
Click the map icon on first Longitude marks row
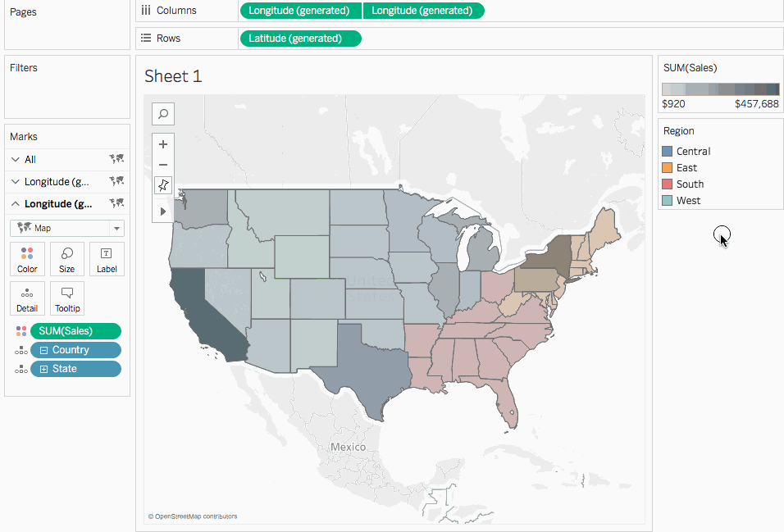pos(116,181)
